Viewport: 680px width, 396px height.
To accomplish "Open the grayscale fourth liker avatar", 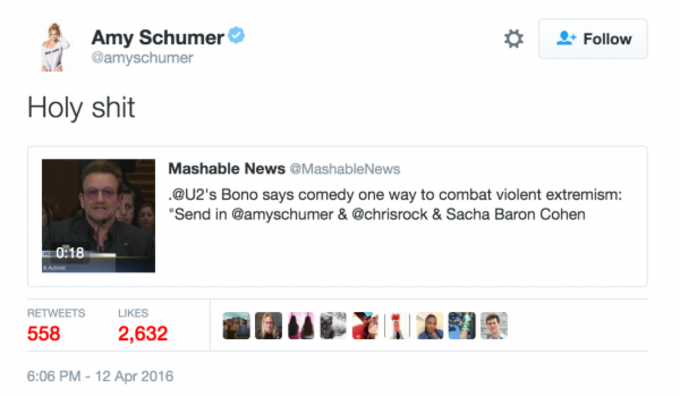I will [x=333, y=325].
